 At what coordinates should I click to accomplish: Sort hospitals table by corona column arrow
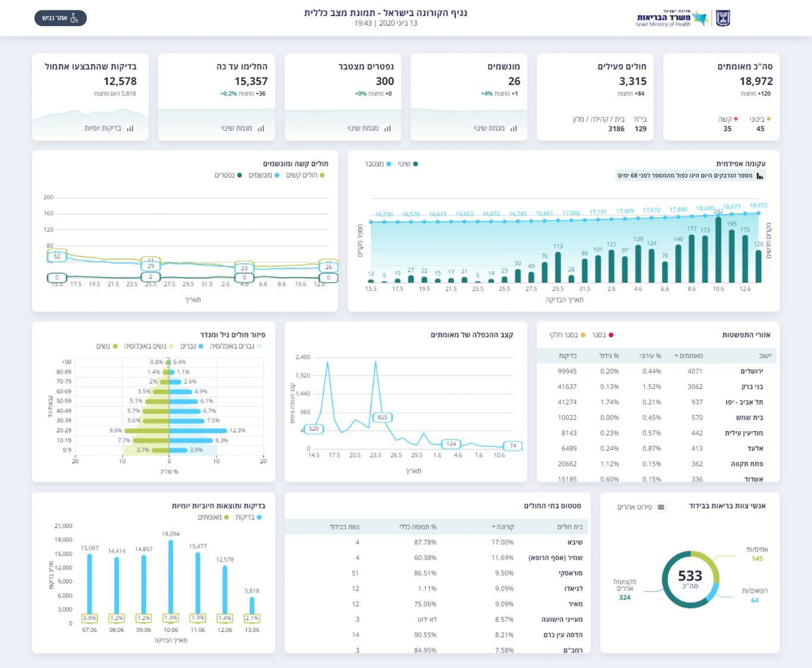(494, 527)
